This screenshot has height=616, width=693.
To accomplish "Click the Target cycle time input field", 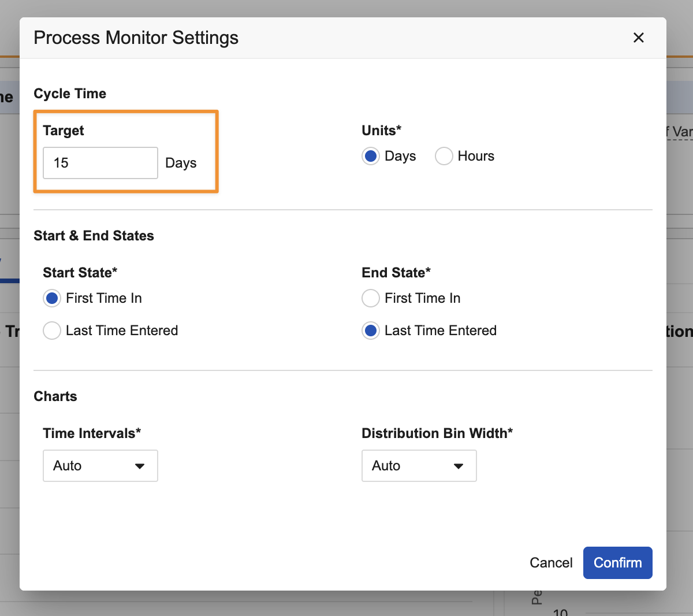I will pyautogui.click(x=100, y=163).
